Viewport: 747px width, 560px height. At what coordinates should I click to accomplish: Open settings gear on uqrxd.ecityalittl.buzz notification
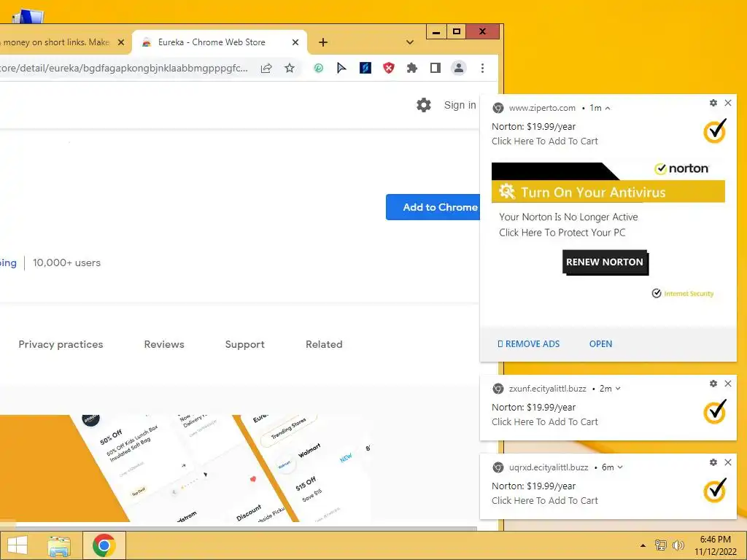[713, 462]
